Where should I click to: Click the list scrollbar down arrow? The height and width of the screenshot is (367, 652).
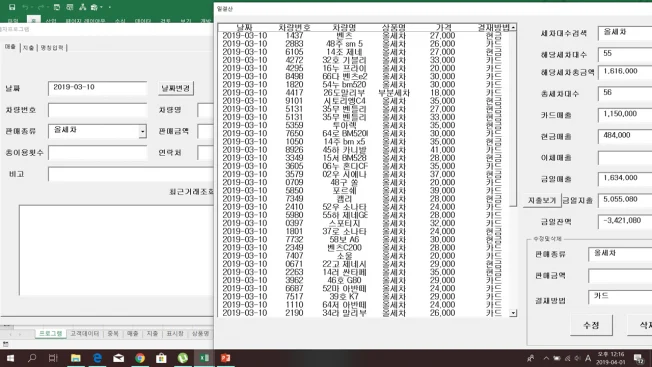tap(513, 313)
